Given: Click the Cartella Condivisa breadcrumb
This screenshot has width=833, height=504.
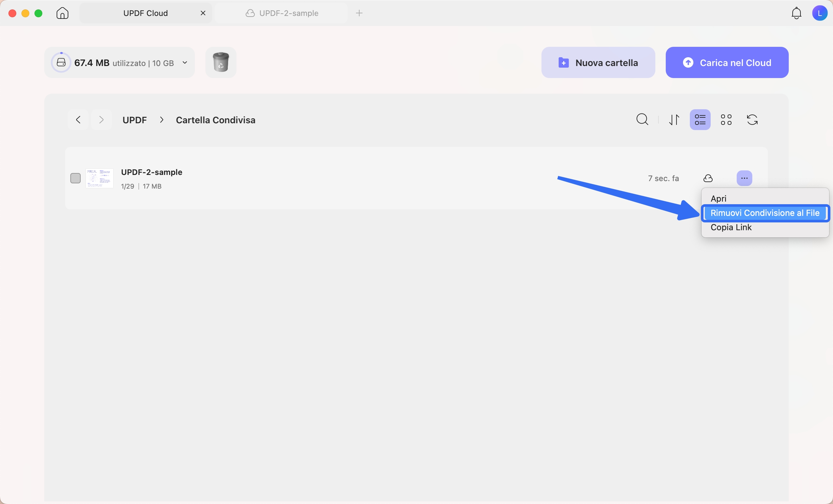Looking at the screenshot, I should 216,120.
